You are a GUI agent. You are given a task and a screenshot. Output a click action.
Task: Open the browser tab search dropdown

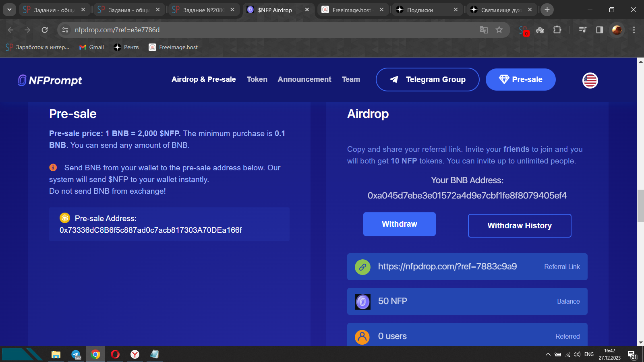pos(9,9)
